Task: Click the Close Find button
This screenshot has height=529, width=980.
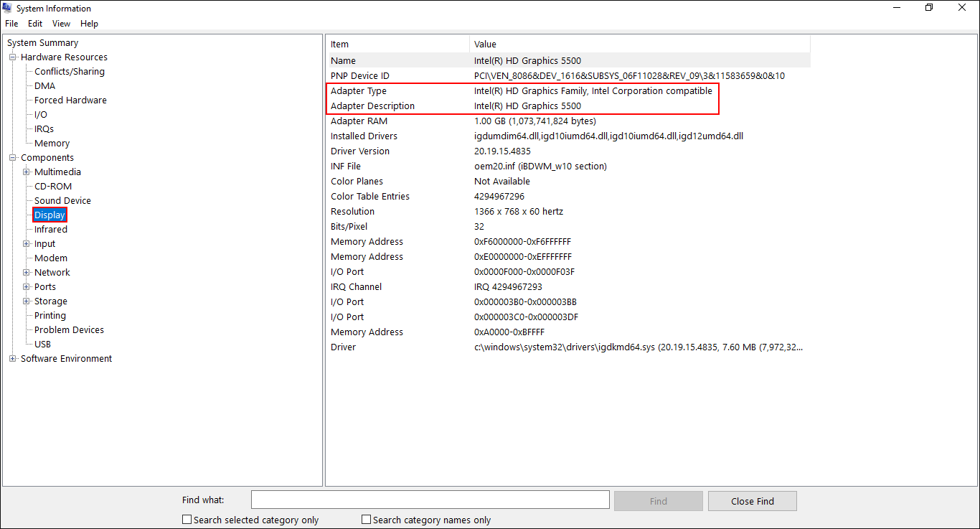Action: (753, 501)
